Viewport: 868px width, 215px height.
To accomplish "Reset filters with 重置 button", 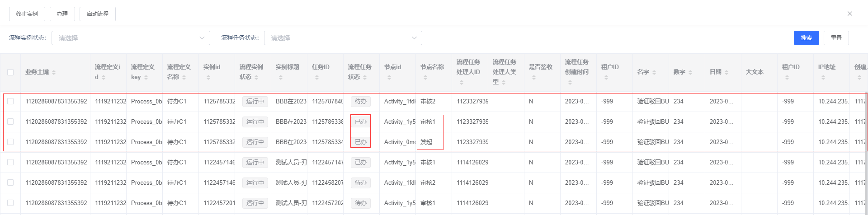I will tap(836, 38).
